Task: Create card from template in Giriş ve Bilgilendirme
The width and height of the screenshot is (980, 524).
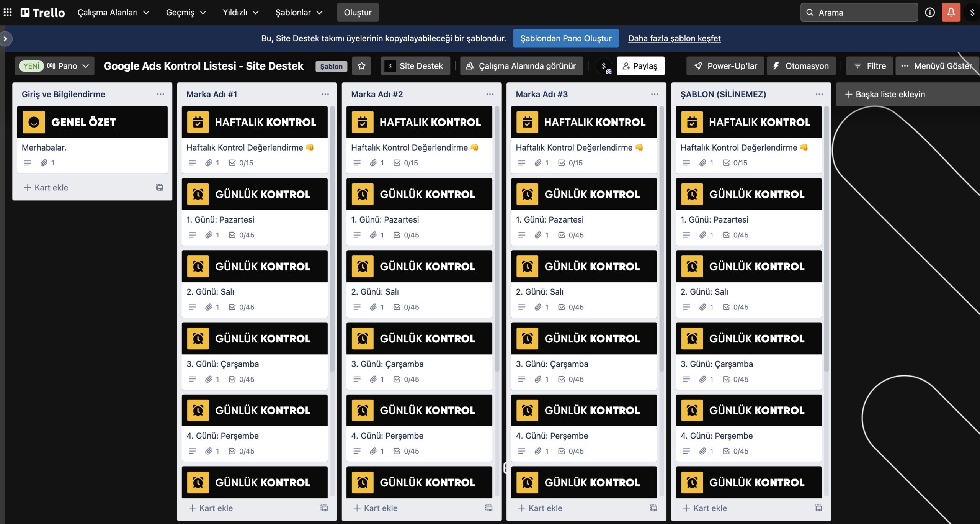Action: click(159, 187)
